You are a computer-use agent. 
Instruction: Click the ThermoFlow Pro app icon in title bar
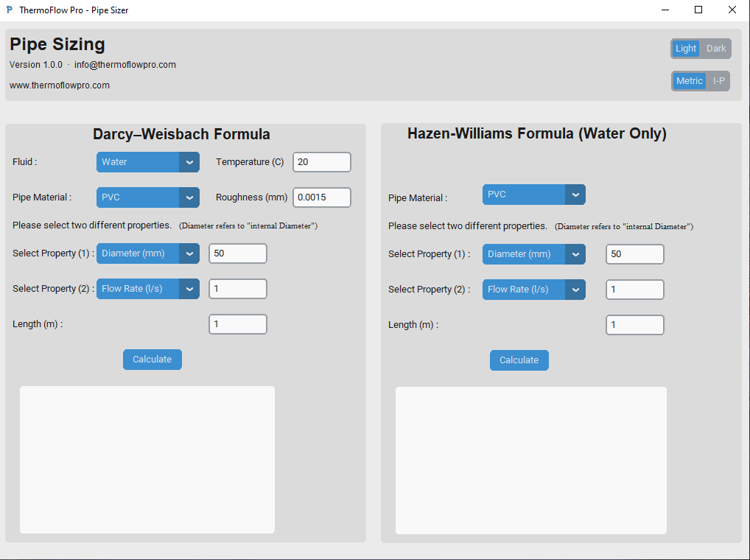coord(9,10)
